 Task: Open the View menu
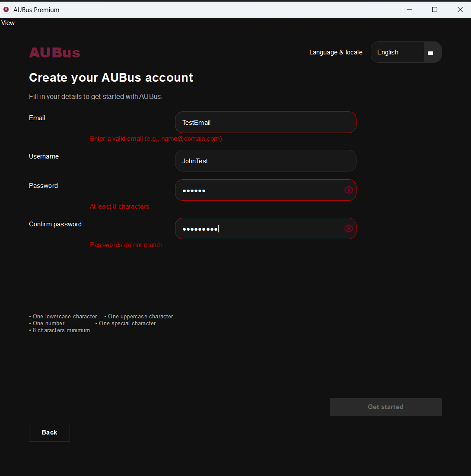point(8,23)
